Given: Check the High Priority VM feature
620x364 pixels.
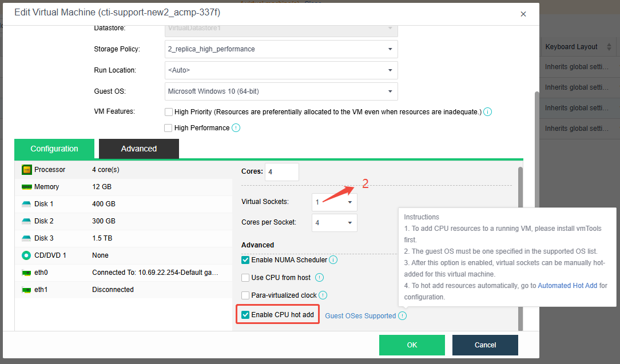Looking at the screenshot, I should [x=169, y=111].
